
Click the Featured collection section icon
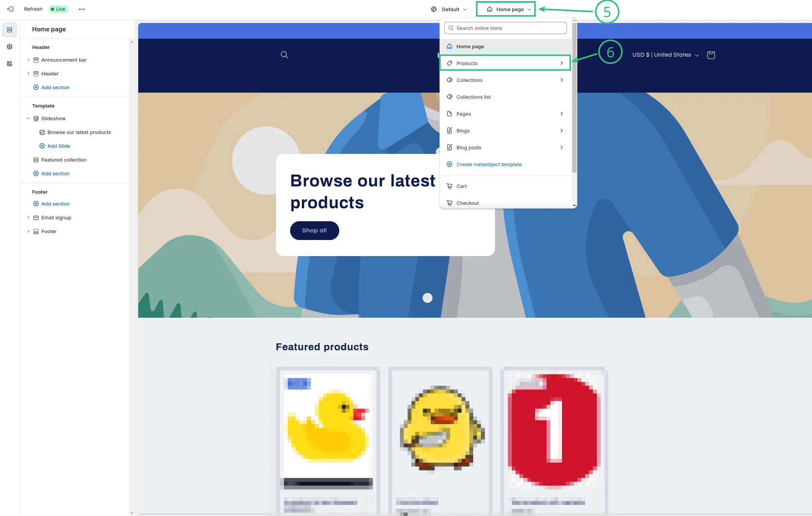(36, 160)
